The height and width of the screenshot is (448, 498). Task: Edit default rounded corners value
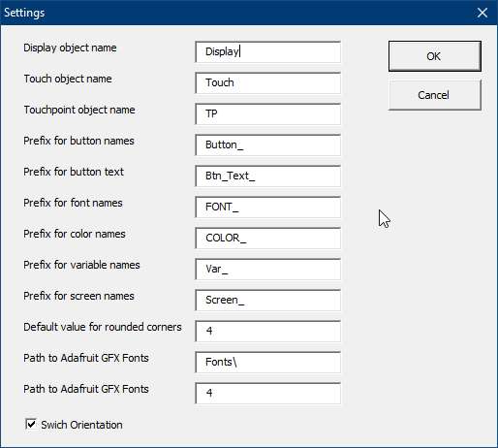(x=268, y=331)
